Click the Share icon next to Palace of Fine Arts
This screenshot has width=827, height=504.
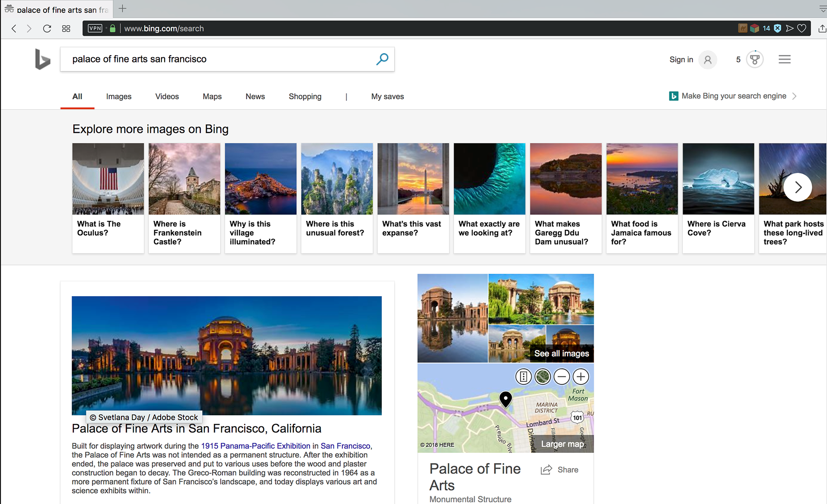[546, 470]
